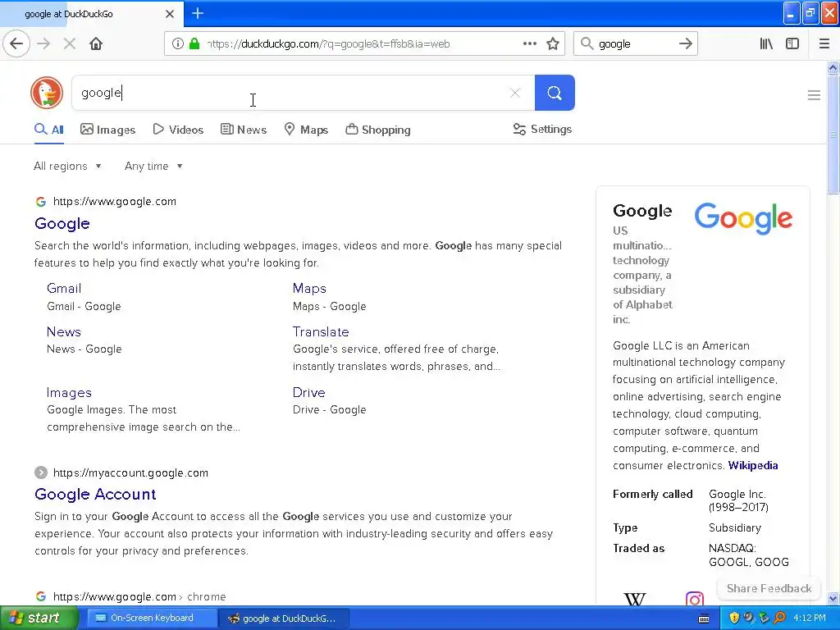Screen dimensions: 840x630
Task: Open the Windows start button
Action: pyautogui.click(x=39, y=619)
